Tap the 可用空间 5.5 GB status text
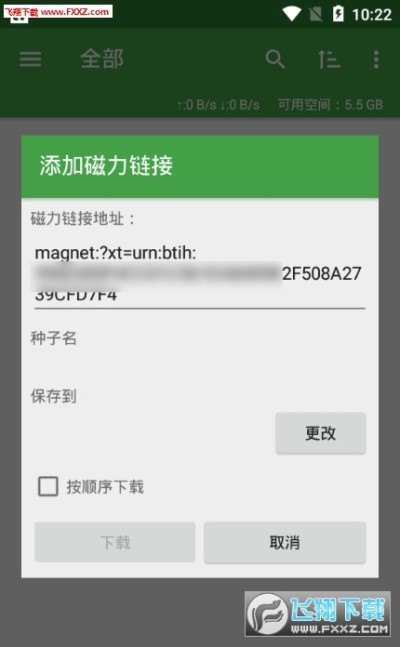 tap(330, 104)
